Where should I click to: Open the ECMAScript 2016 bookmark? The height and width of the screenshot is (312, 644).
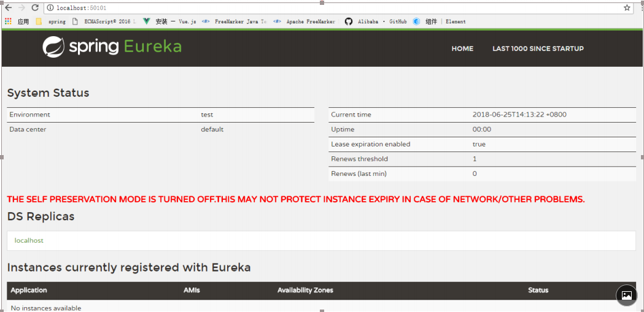click(104, 21)
